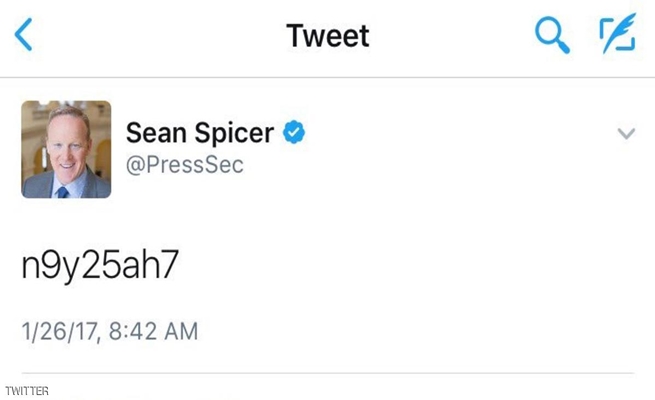Tap the back arrow in the header
The height and width of the screenshot is (400, 655).
tap(25, 36)
